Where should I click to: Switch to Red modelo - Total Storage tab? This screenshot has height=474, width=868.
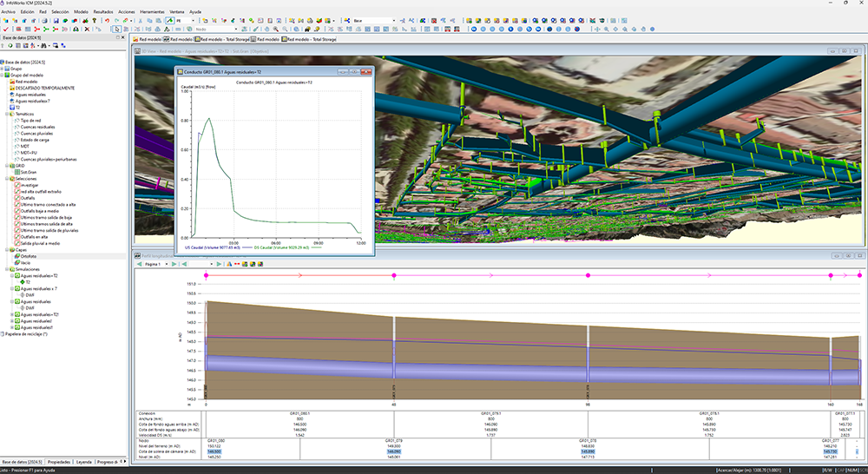(x=225, y=39)
